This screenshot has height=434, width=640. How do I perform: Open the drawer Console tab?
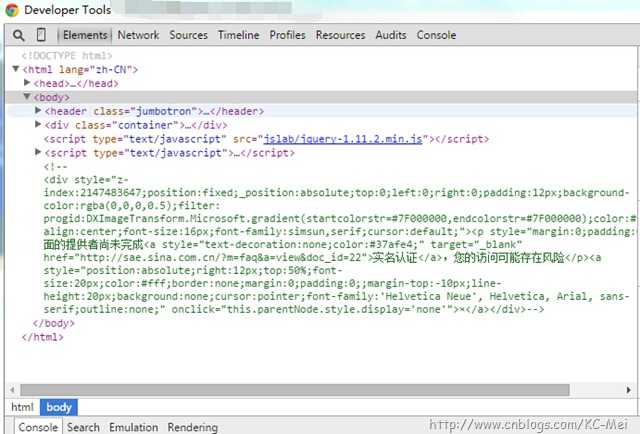coord(38,427)
